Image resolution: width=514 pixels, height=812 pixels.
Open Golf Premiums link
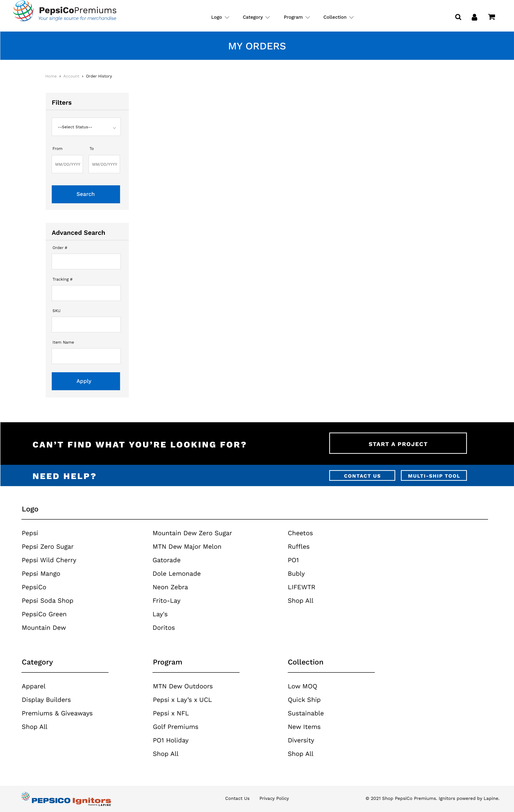pyautogui.click(x=175, y=727)
